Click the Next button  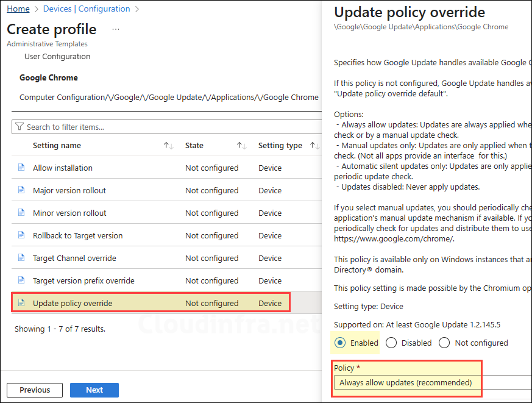(94, 390)
